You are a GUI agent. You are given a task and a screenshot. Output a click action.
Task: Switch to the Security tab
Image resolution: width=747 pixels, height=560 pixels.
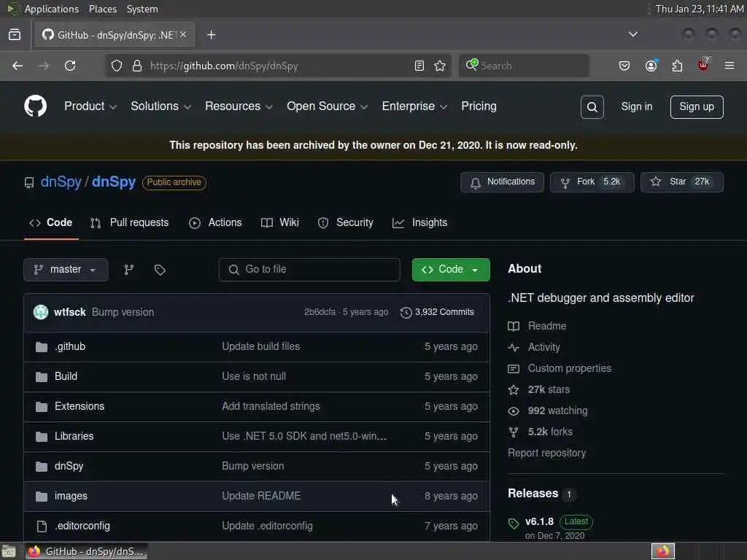(x=345, y=223)
